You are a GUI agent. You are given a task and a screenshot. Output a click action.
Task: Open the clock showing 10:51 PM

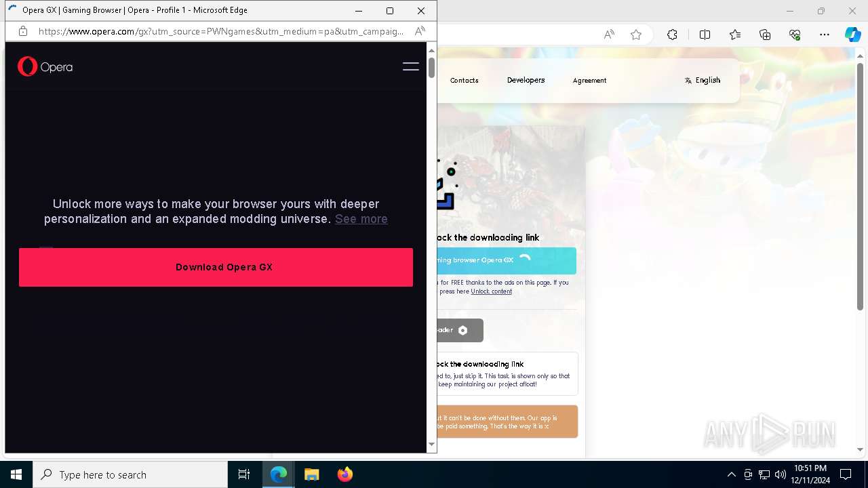pos(810,474)
